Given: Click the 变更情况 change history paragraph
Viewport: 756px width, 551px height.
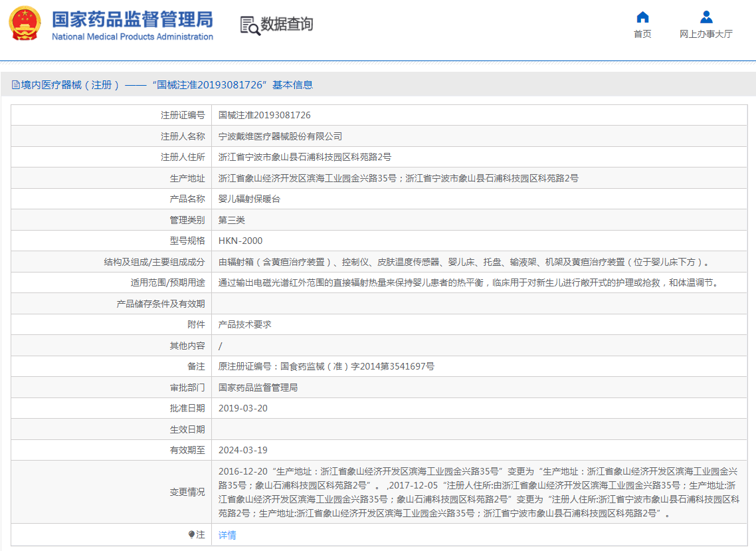Looking at the screenshot, I should 479,492.
